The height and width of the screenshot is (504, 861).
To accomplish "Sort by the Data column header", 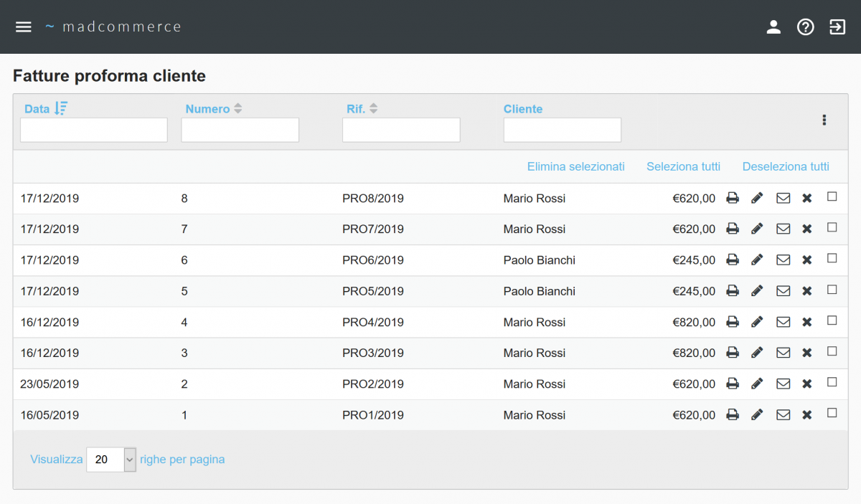I will (46, 108).
